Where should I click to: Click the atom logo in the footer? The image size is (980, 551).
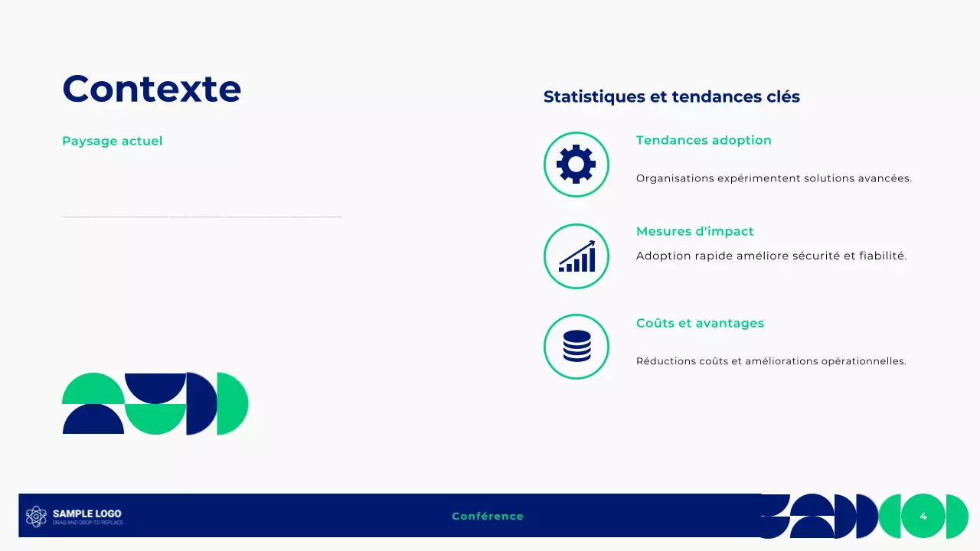(x=35, y=516)
